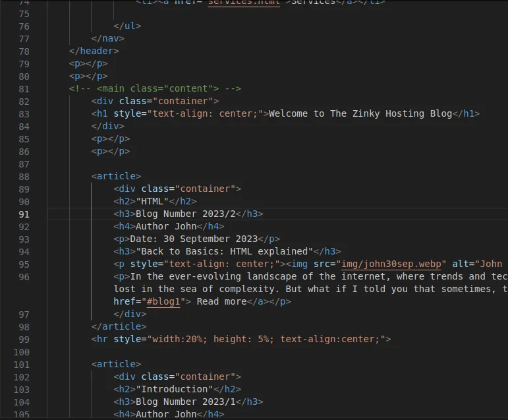Click line number 91 in the gutter
Viewport: 508px width, 420px height.
[24, 214]
